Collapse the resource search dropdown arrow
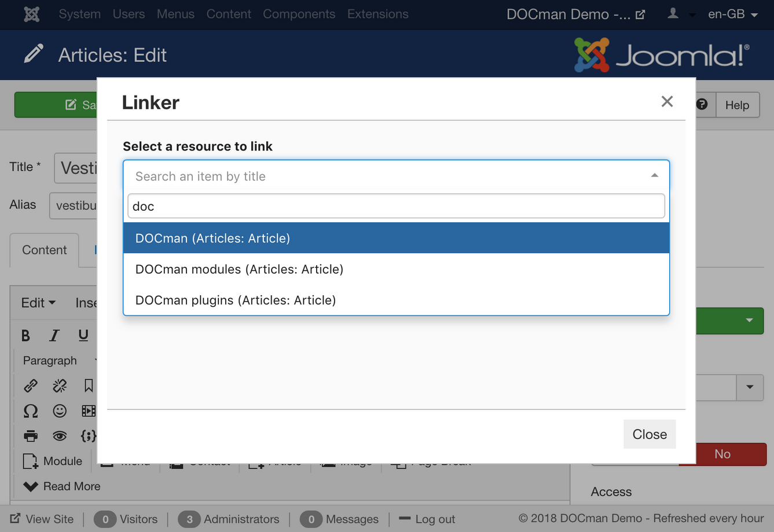This screenshot has height=532, width=774. click(x=655, y=175)
